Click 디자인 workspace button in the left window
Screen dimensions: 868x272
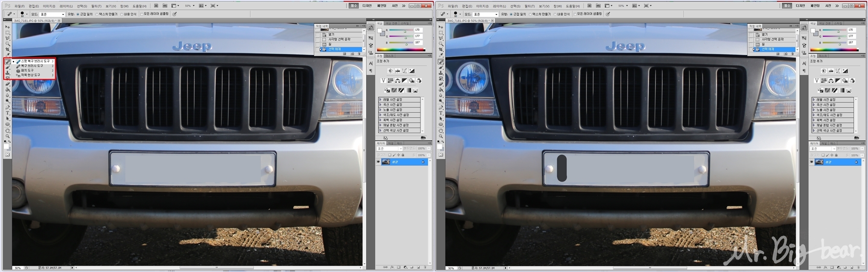click(367, 6)
